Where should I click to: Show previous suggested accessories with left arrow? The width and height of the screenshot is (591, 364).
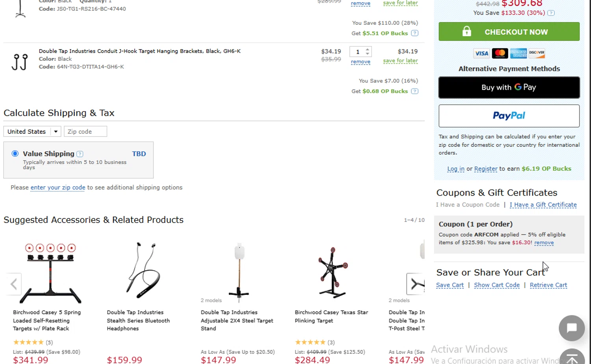pyautogui.click(x=14, y=284)
